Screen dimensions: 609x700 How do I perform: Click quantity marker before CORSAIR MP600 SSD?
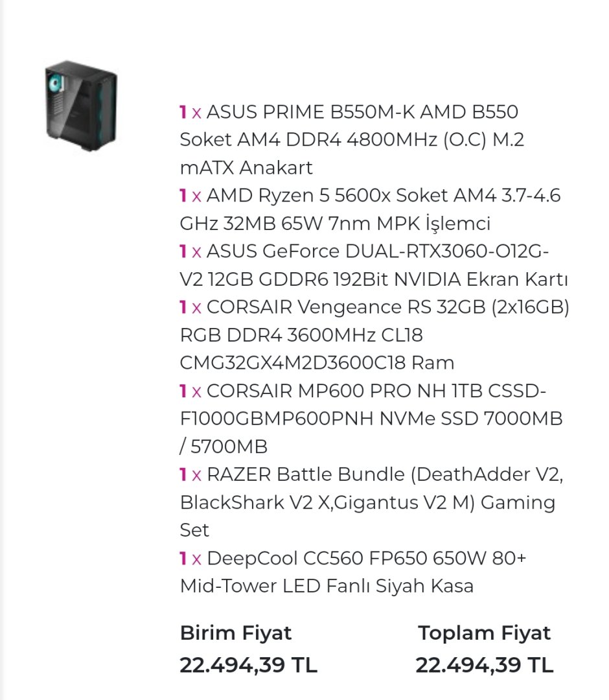pos(190,391)
